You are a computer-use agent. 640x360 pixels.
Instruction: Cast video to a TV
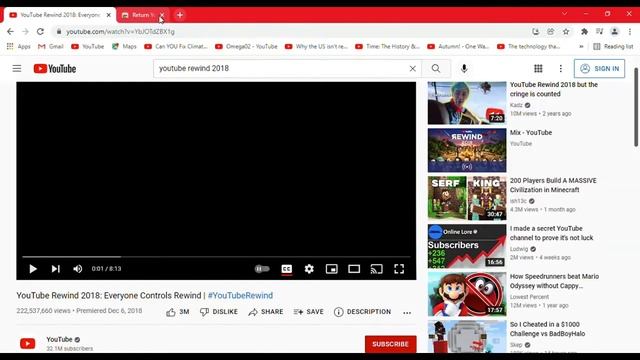[x=376, y=269]
